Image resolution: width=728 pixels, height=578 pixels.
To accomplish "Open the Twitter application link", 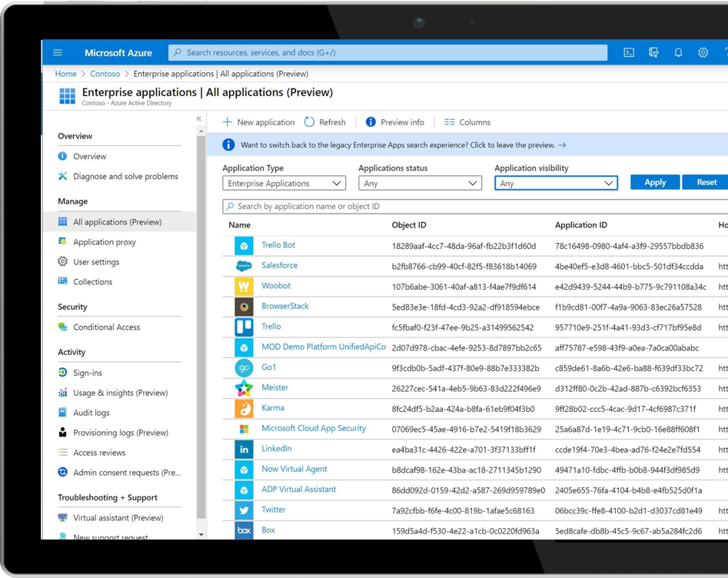I will click(274, 510).
